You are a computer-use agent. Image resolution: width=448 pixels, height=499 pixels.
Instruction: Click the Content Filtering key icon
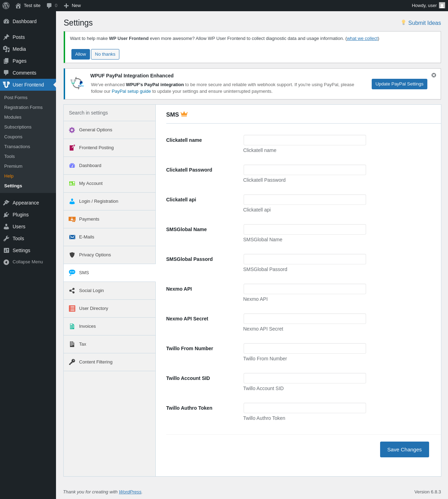pyautogui.click(x=72, y=362)
